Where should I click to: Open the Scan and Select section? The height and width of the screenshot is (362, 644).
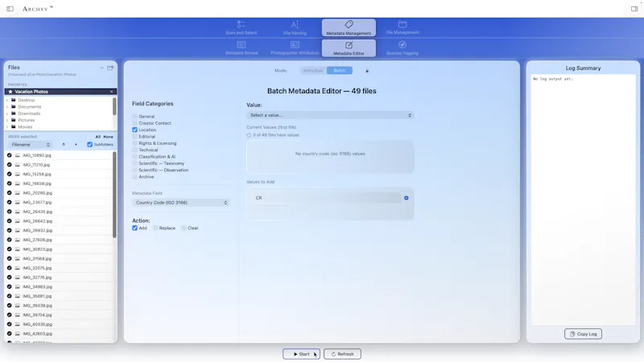[241, 27]
